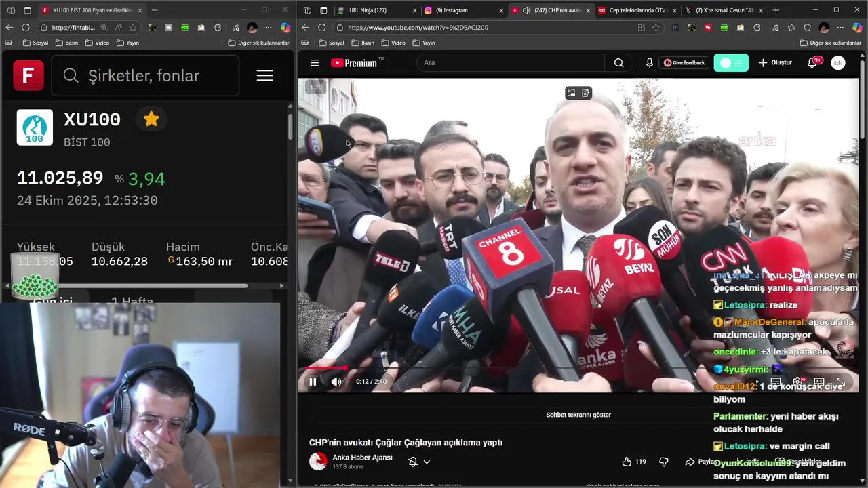Activate read aloud in Fintables address bar
Image resolution: width=868 pixels, height=488 pixels.
pos(119,27)
